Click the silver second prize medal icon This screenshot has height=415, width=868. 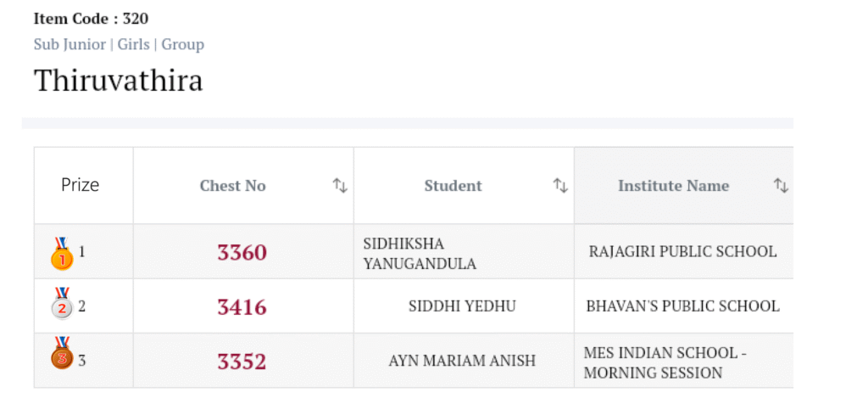[62, 306]
